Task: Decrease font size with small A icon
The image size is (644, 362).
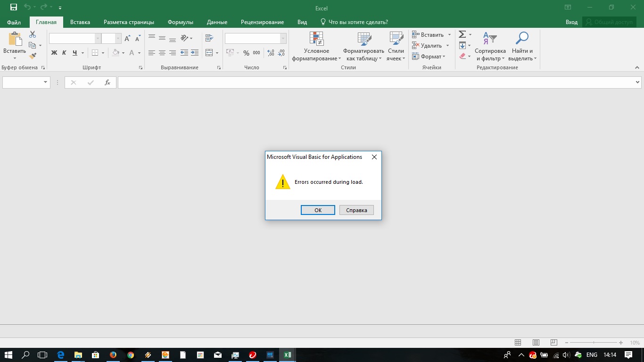Action: (138, 39)
